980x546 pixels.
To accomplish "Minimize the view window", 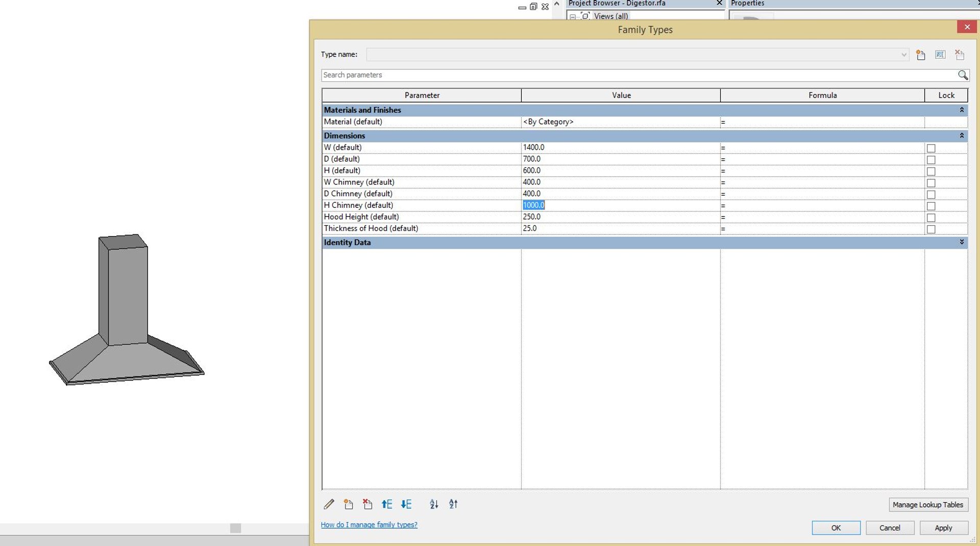I will 522,8.
